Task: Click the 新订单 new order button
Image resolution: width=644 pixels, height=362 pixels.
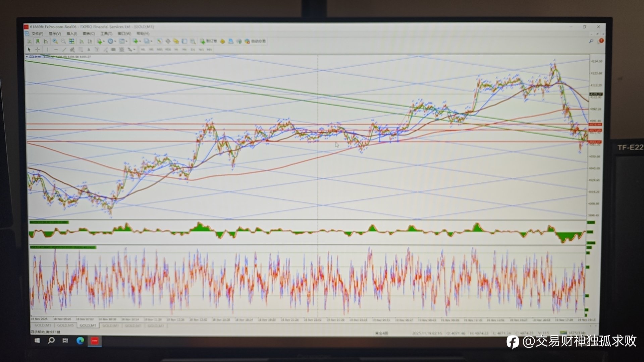Action: [x=209, y=41]
